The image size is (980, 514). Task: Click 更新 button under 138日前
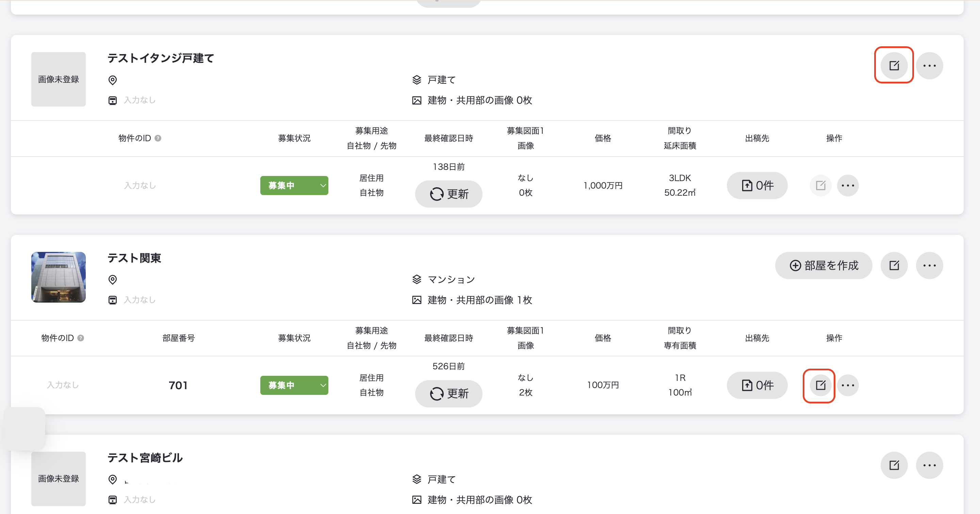click(448, 194)
